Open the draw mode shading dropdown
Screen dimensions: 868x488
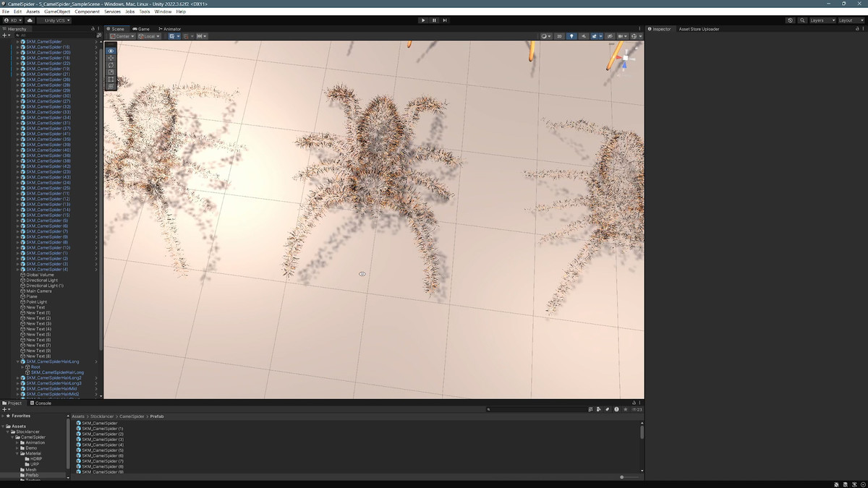[546, 36]
